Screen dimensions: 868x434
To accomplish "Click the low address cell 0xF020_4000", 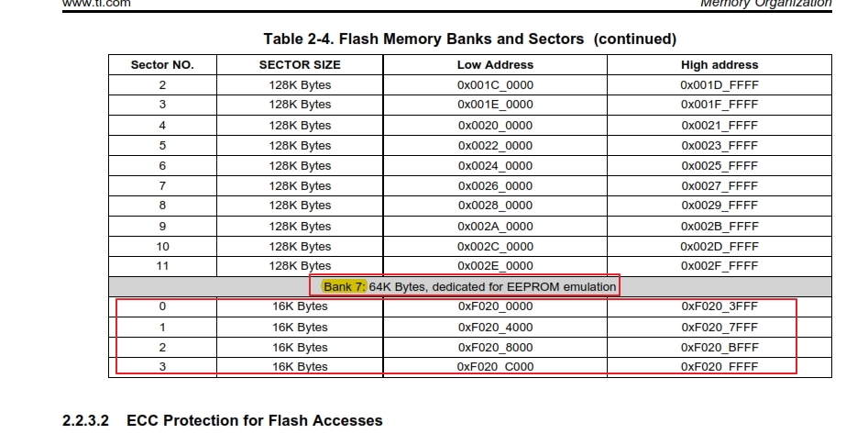I will click(x=495, y=327).
